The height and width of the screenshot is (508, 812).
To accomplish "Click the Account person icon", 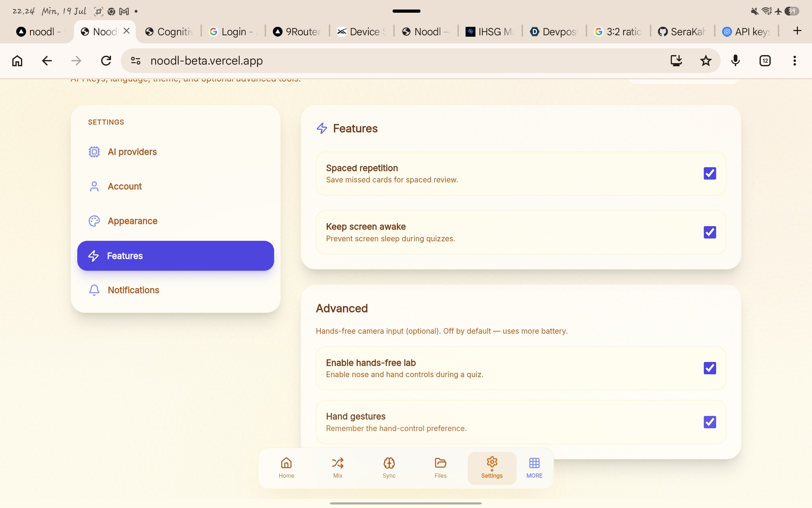I will tap(94, 186).
